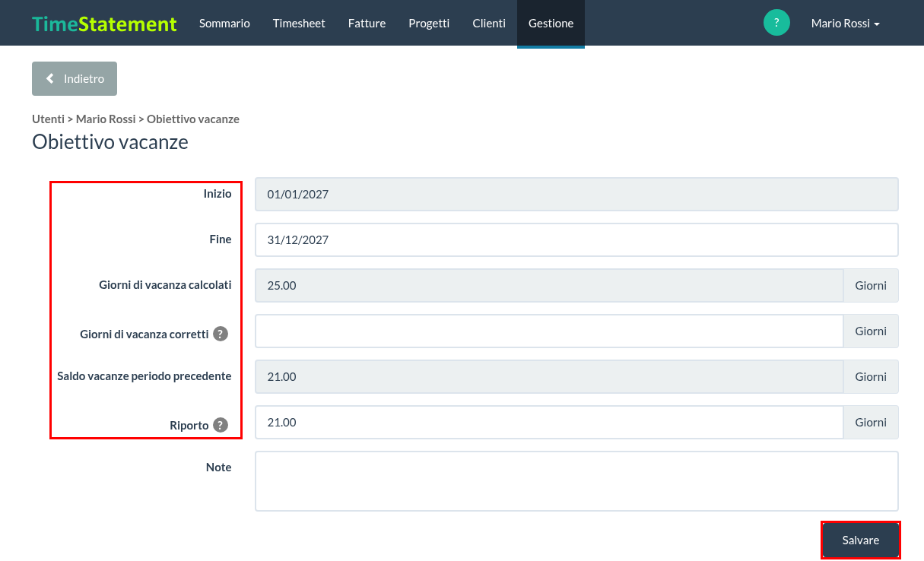The width and height of the screenshot is (924, 561).
Task: Open the Timesheet menu
Action: (x=299, y=23)
